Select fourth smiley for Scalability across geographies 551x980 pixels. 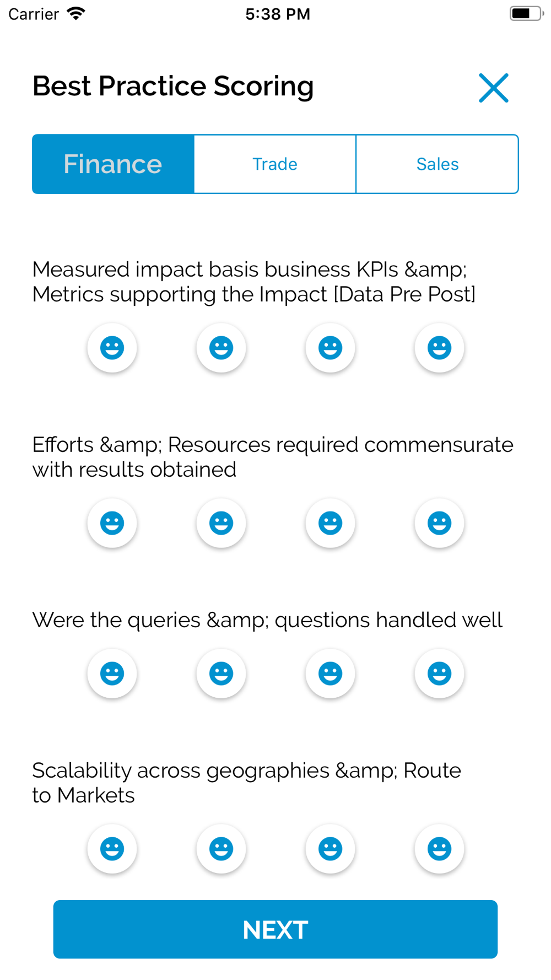439,849
